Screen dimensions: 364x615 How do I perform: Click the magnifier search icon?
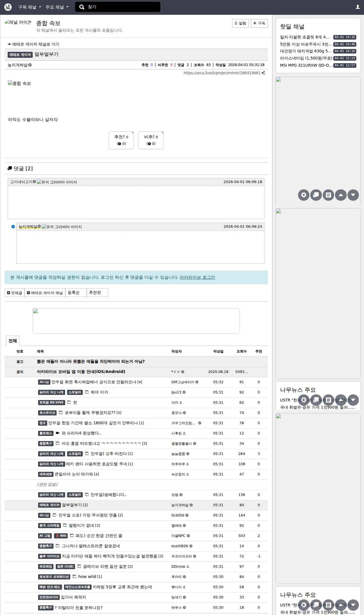pos(82,7)
